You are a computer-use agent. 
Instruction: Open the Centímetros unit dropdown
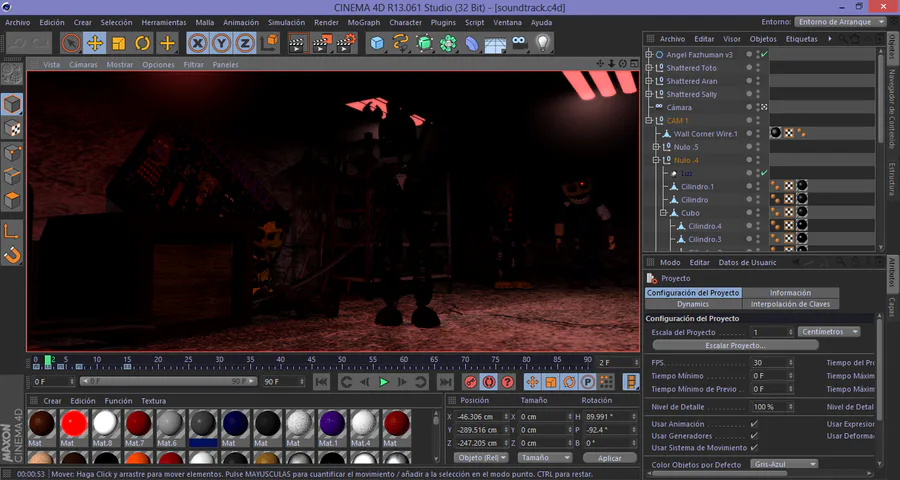pos(829,332)
